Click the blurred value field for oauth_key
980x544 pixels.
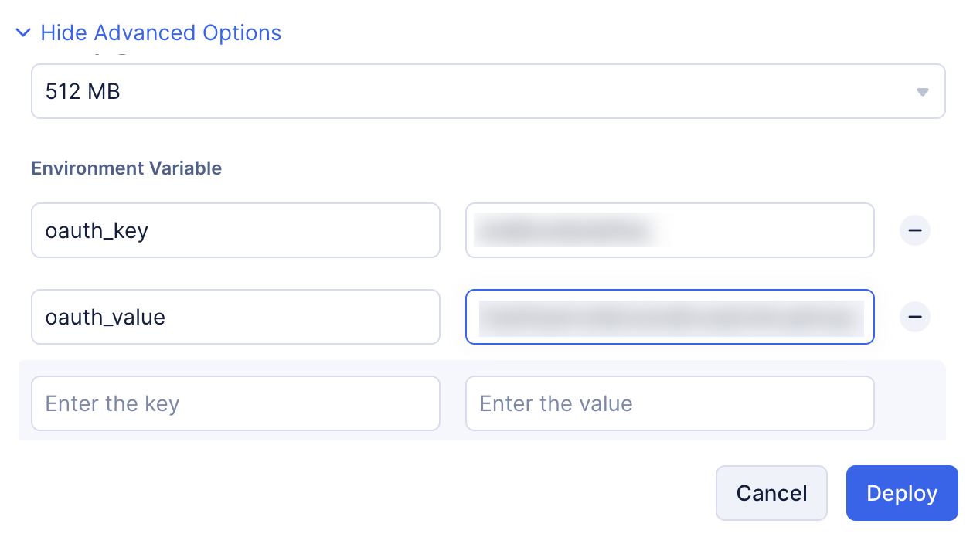pos(669,230)
